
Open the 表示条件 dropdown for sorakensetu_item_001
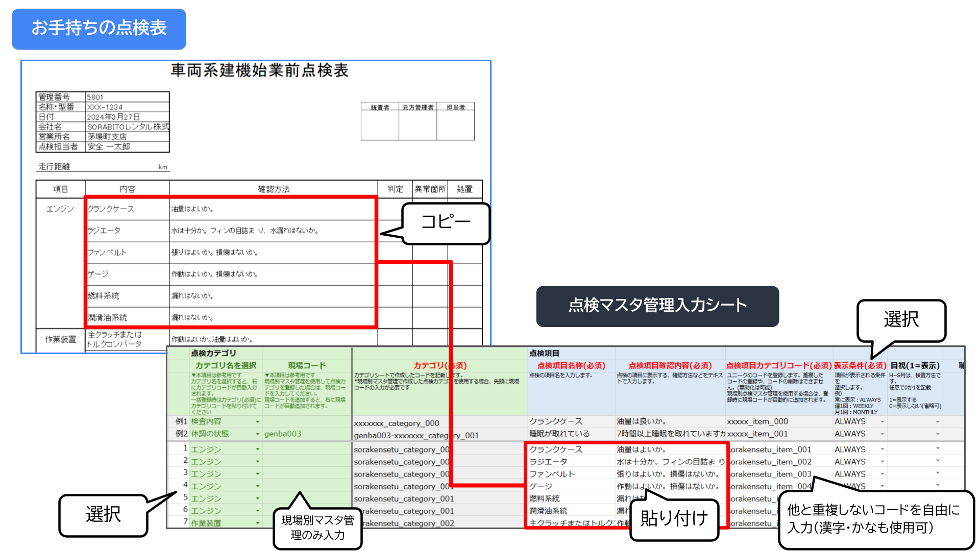pyautogui.click(x=883, y=448)
